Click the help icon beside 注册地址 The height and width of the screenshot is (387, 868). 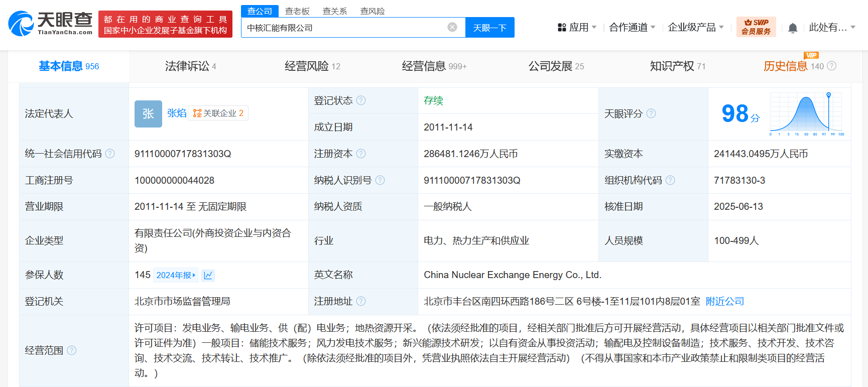(x=361, y=301)
